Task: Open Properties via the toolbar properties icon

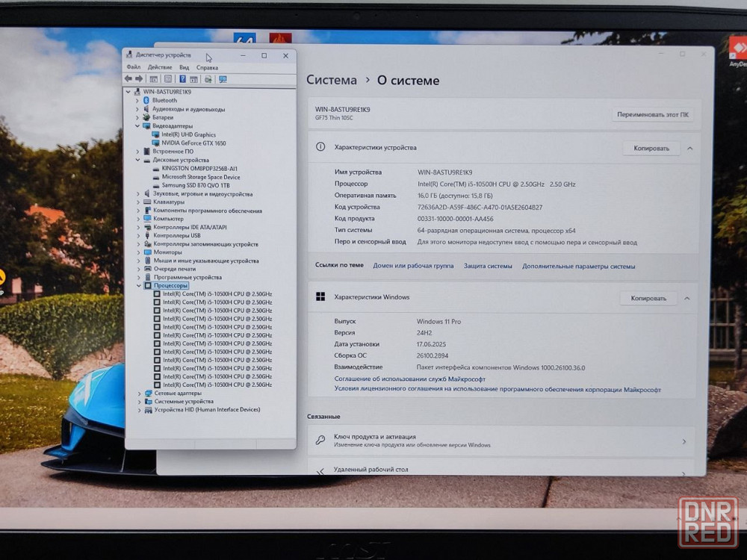Action: click(x=167, y=79)
